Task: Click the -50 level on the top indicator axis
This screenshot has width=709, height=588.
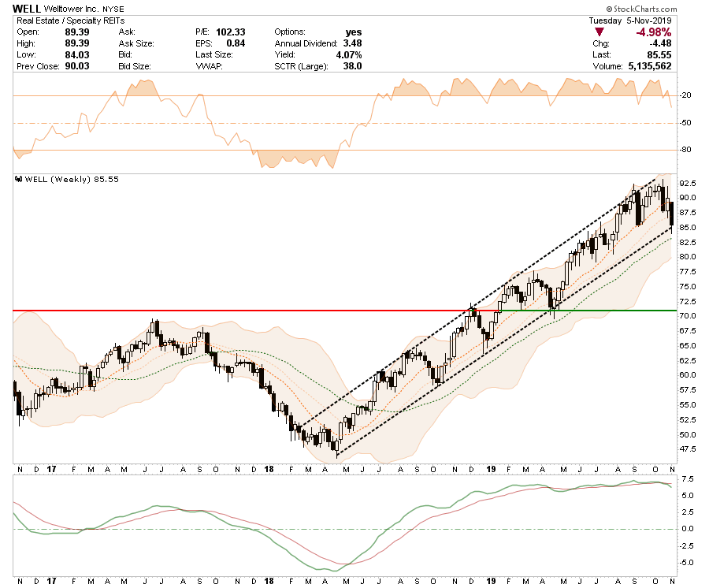Action: pyautogui.click(x=685, y=123)
